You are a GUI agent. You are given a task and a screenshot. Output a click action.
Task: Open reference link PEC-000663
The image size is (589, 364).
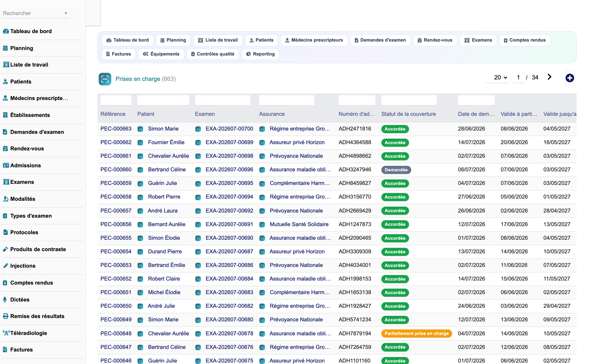pyautogui.click(x=116, y=129)
